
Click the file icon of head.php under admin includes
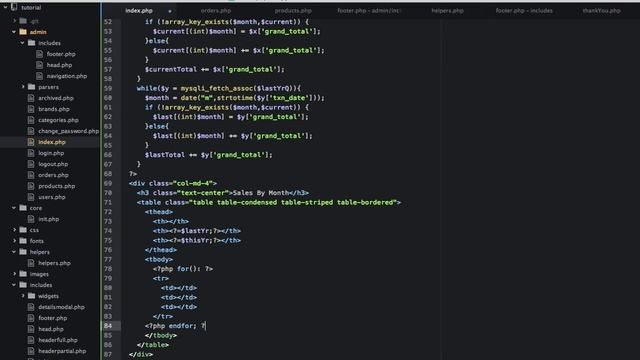coord(40,65)
